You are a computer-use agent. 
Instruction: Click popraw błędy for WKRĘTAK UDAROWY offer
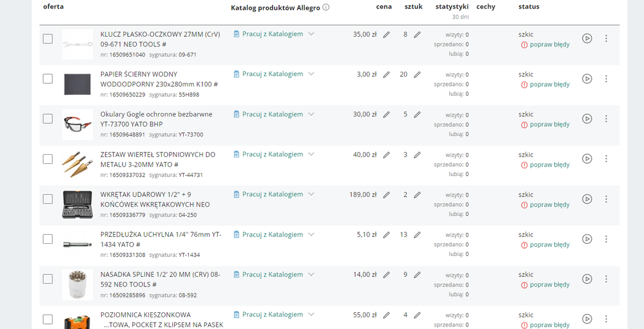(549, 204)
